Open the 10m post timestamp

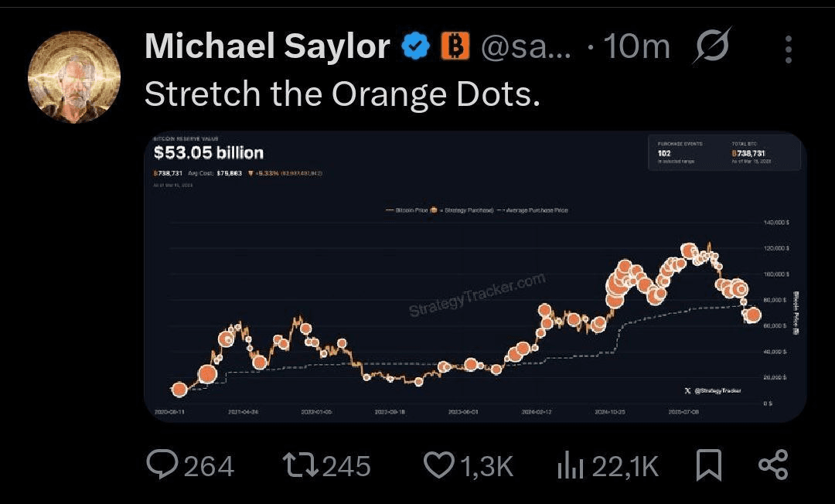[x=636, y=48]
